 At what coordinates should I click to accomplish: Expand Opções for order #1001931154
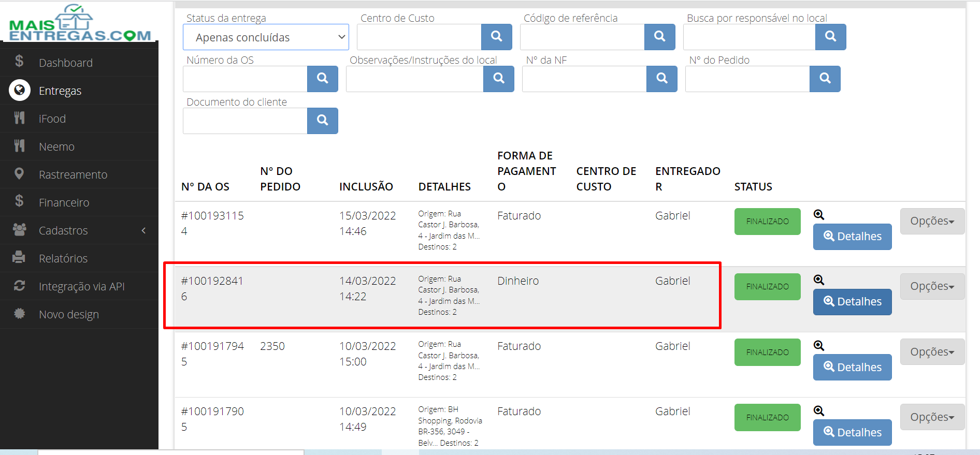pyautogui.click(x=932, y=221)
